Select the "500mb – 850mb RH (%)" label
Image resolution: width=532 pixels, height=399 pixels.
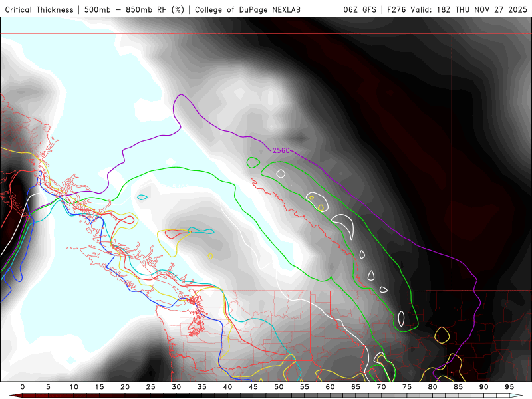[x=134, y=9]
